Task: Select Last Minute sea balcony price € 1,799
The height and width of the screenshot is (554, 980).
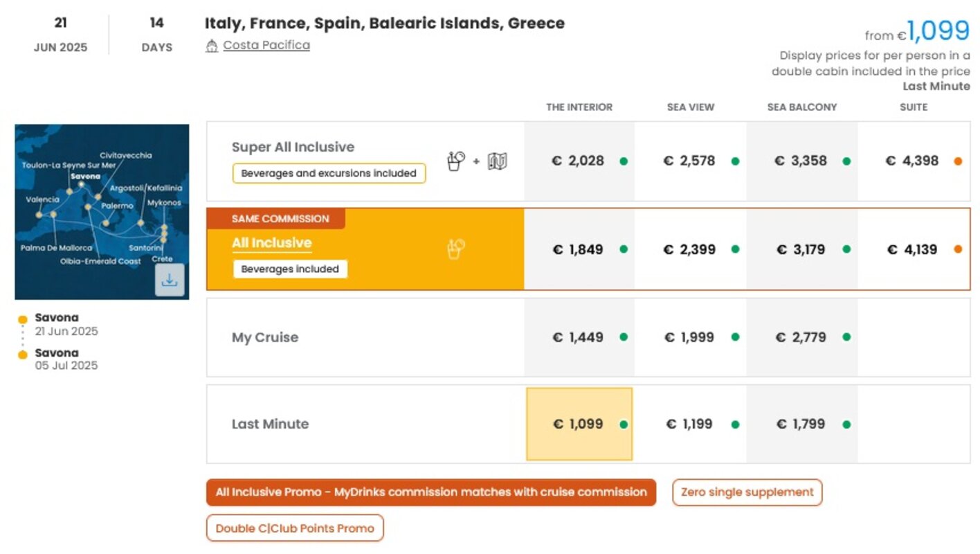Action: [x=801, y=424]
